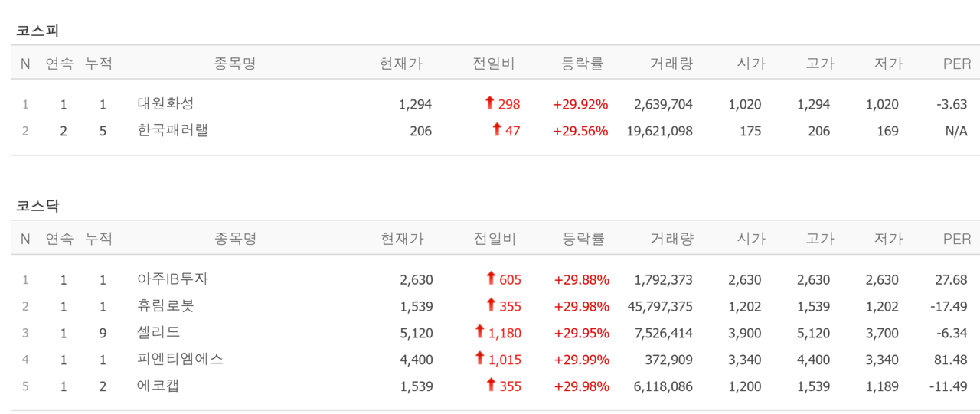Click the 코스피 section heading
Viewport: 980px width, 414px height.
click(x=38, y=31)
